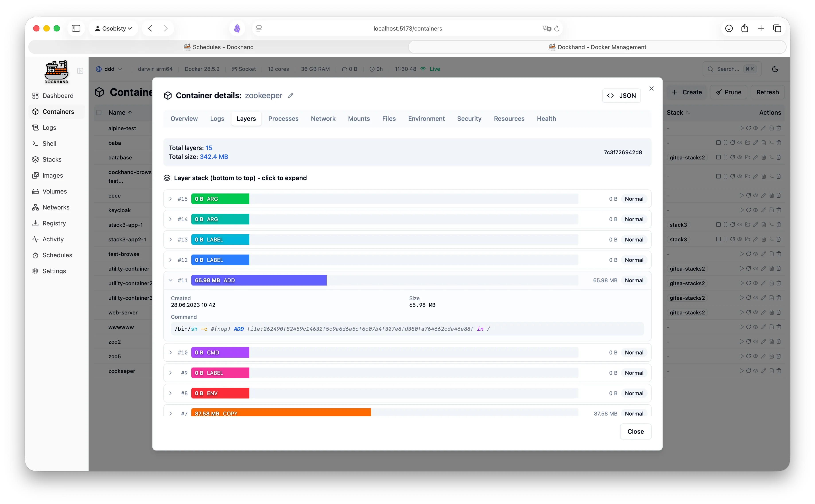Inspect the zoo2 container via the eye icon
Screen dimensions: 815x504
coord(755,341)
